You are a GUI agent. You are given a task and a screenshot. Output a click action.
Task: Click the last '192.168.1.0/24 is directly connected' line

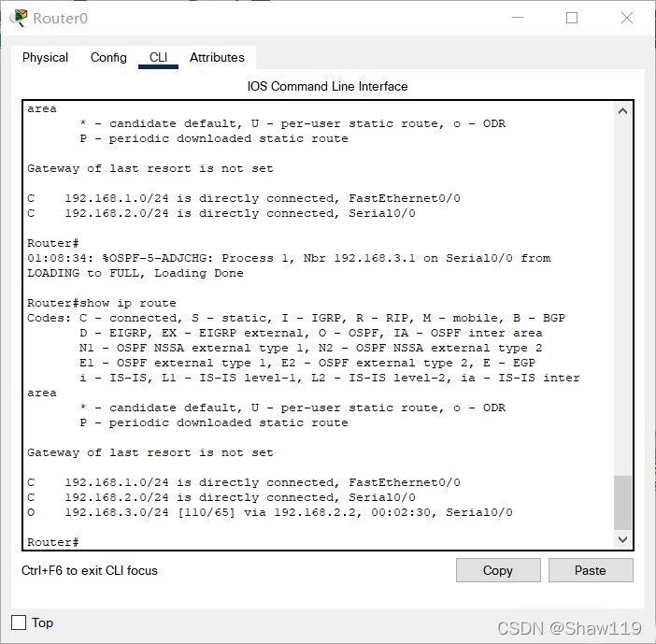(244, 482)
